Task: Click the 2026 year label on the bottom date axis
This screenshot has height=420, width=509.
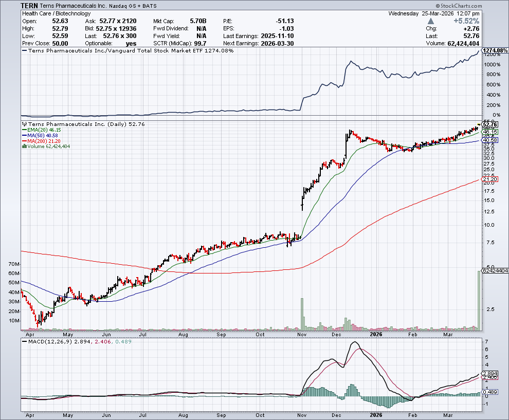Action: (x=376, y=415)
